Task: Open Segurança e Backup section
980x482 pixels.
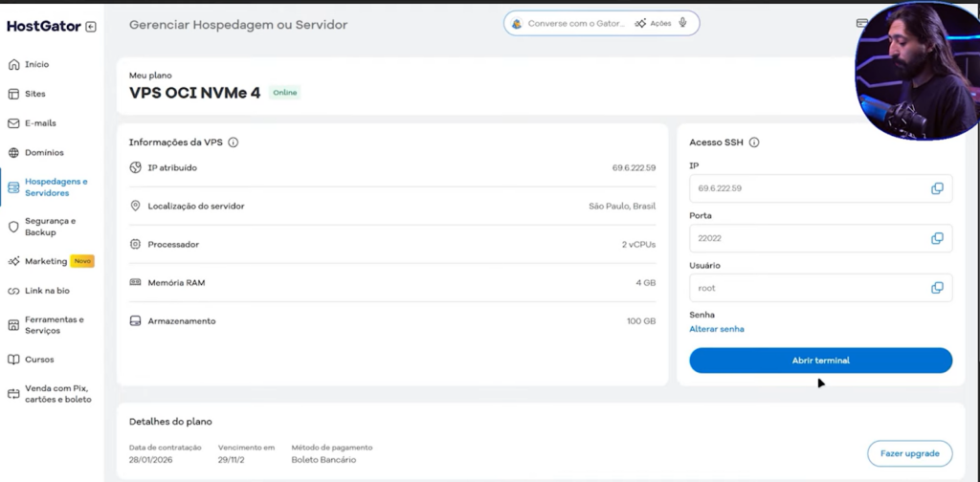Action: (x=50, y=227)
